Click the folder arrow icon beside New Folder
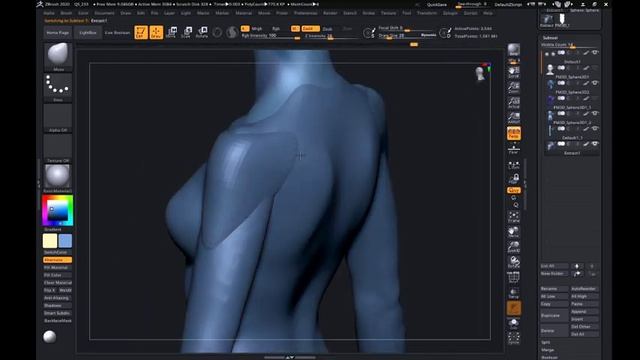640x360 pixels. (x=577, y=274)
